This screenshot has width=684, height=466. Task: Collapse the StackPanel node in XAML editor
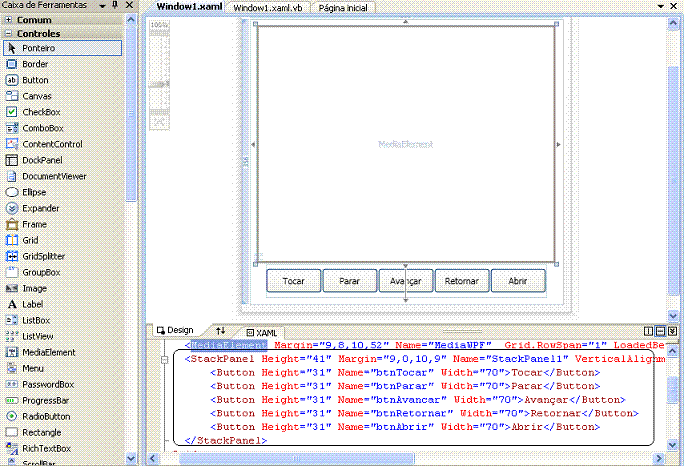coord(166,359)
